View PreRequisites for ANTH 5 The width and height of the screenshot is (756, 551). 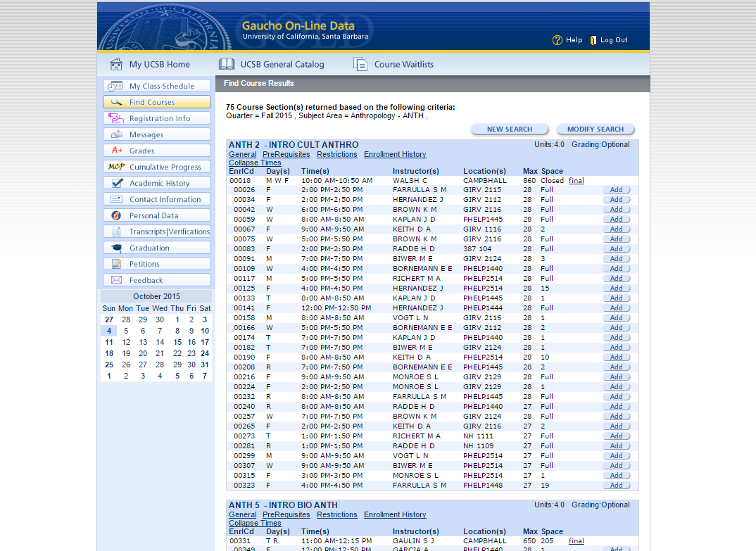(x=286, y=514)
